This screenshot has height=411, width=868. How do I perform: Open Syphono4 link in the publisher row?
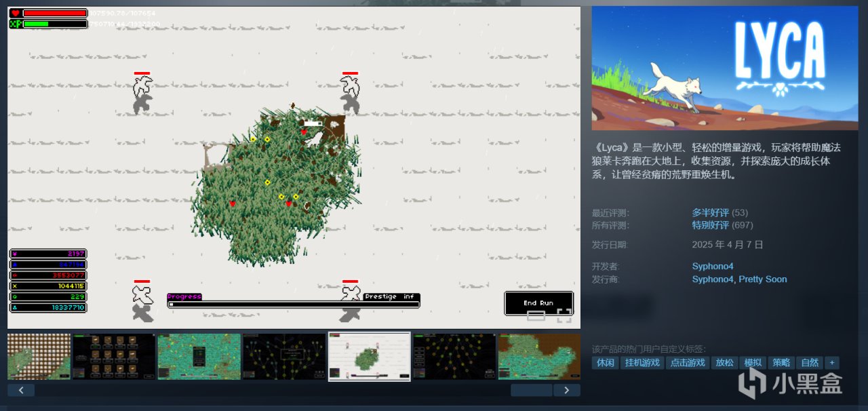point(713,279)
